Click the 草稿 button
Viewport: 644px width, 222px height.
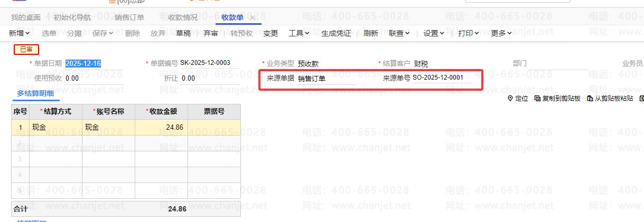[183, 33]
